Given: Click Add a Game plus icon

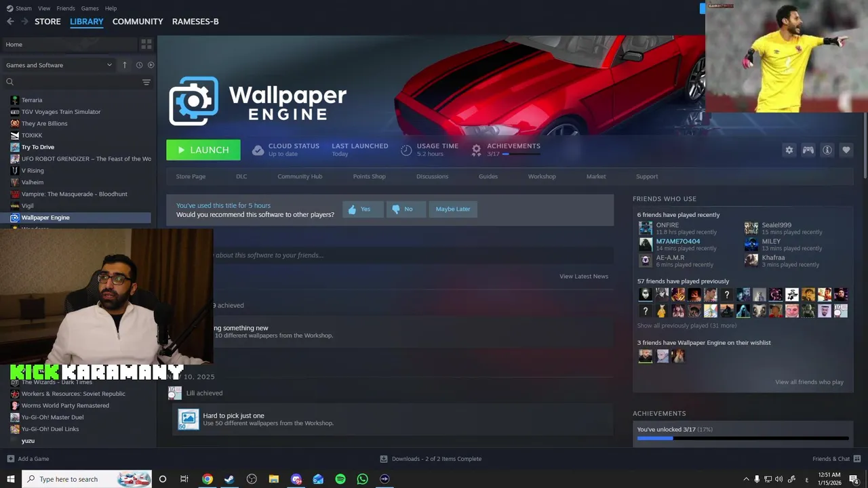Looking at the screenshot, I should click(10, 459).
